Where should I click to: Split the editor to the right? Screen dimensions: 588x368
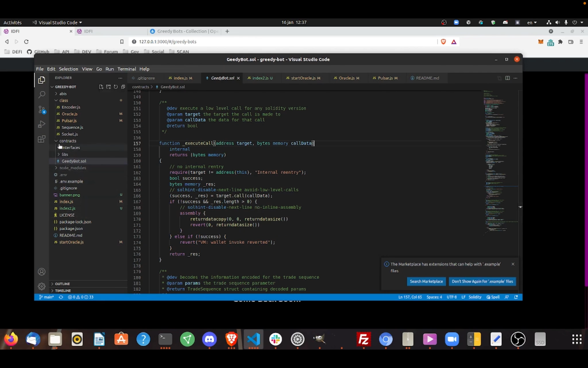[507, 78]
